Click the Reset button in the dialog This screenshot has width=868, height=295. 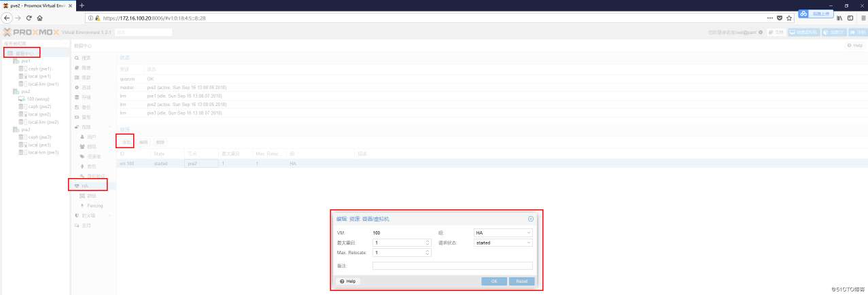(521, 281)
